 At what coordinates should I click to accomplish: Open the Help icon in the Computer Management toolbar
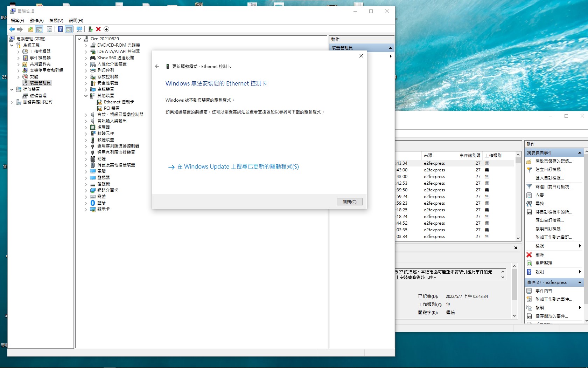click(60, 29)
